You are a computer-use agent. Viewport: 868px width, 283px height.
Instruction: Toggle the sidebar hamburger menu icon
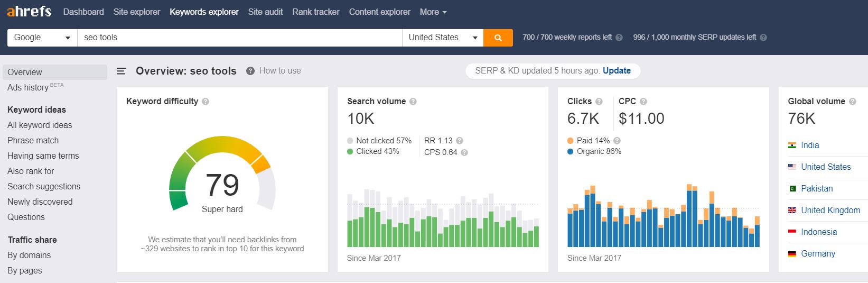pos(122,71)
